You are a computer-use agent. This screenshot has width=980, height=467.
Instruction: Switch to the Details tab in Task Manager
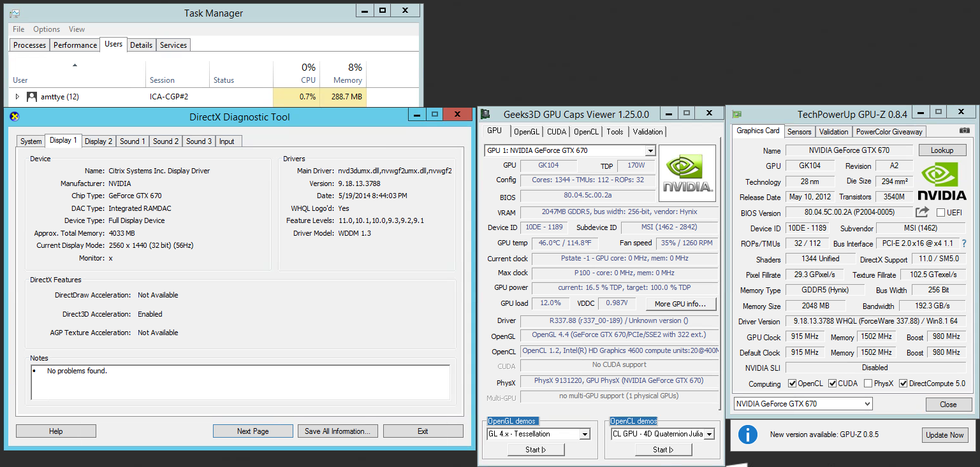click(x=141, y=45)
